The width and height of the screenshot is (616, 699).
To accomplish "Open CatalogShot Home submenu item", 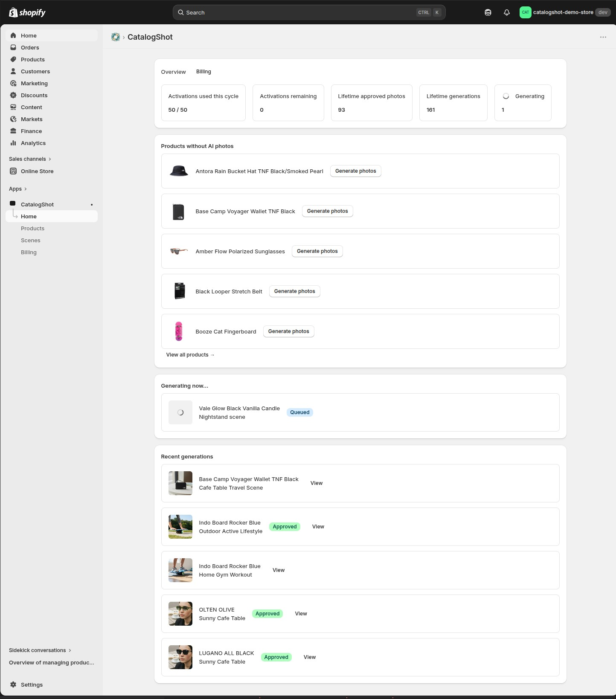I will pos(52,216).
